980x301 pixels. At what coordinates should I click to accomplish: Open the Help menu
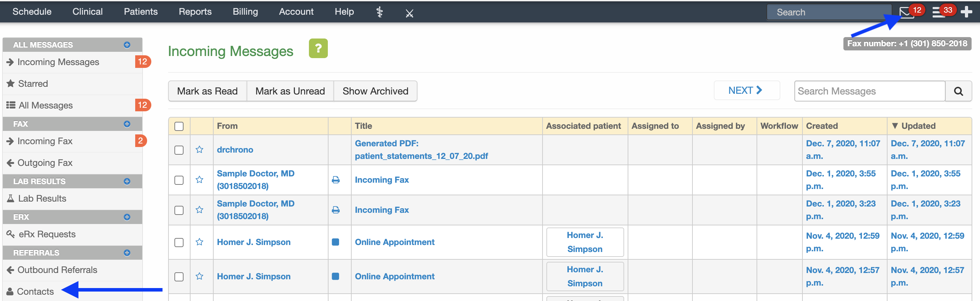344,12
